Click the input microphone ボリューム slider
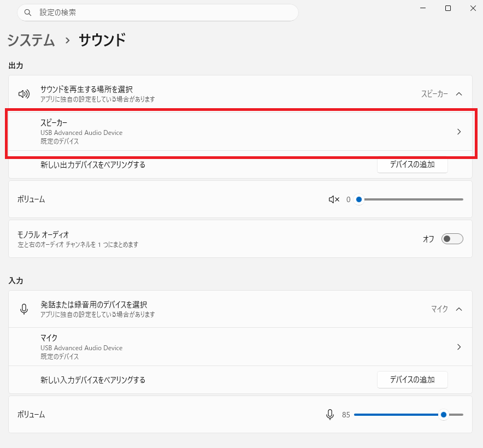The height and width of the screenshot is (448, 483). coord(399,415)
